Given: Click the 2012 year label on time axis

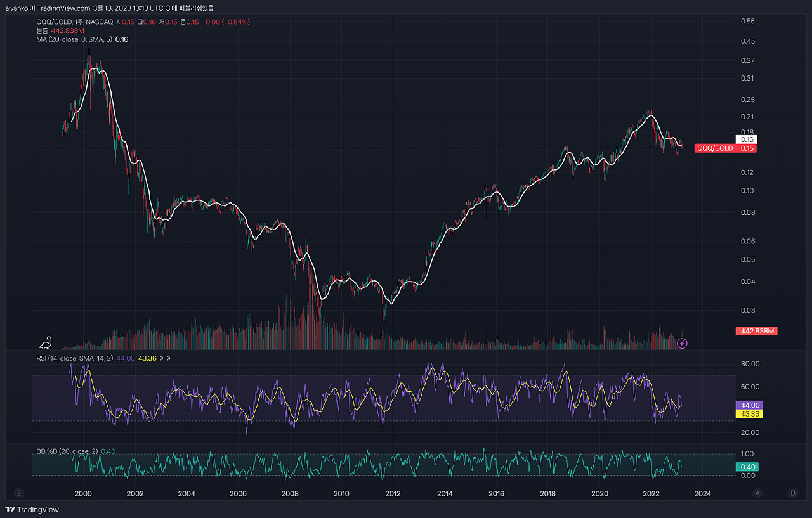Looking at the screenshot, I should click(393, 493).
